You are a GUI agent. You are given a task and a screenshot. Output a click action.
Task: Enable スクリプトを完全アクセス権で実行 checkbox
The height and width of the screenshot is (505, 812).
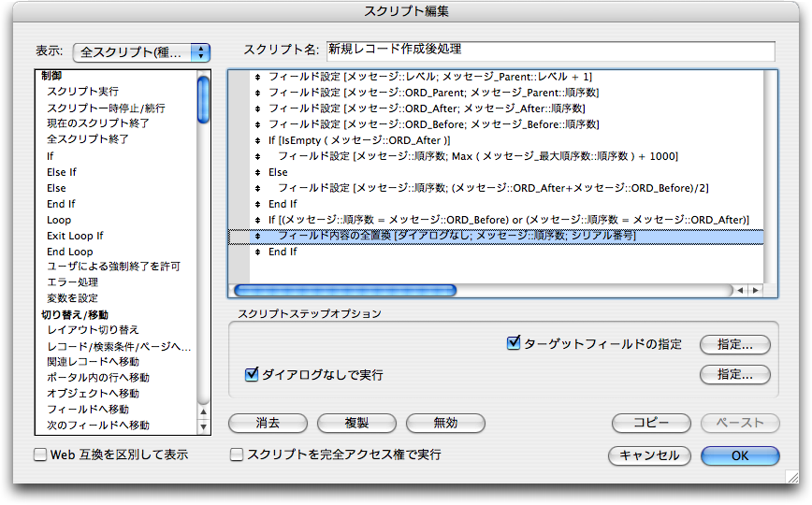point(237,455)
